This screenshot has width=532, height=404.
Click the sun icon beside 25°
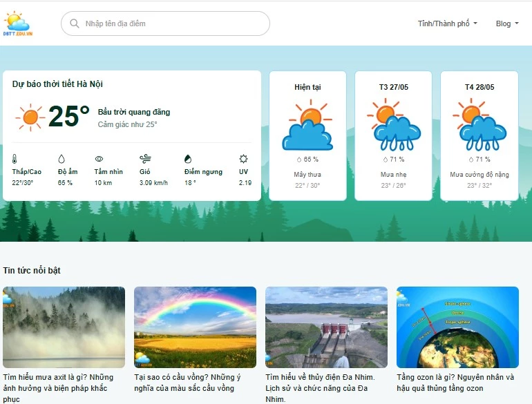[x=30, y=117]
